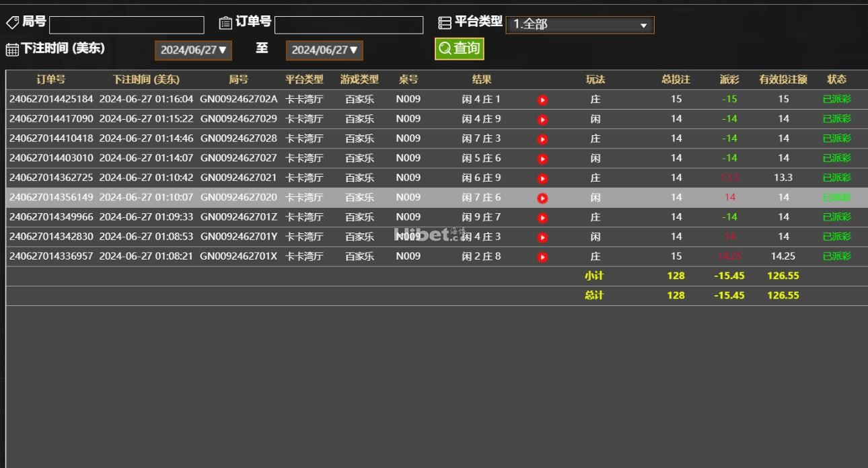Click the 状态 column header
The width and height of the screenshot is (868, 468).
pyautogui.click(x=836, y=79)
